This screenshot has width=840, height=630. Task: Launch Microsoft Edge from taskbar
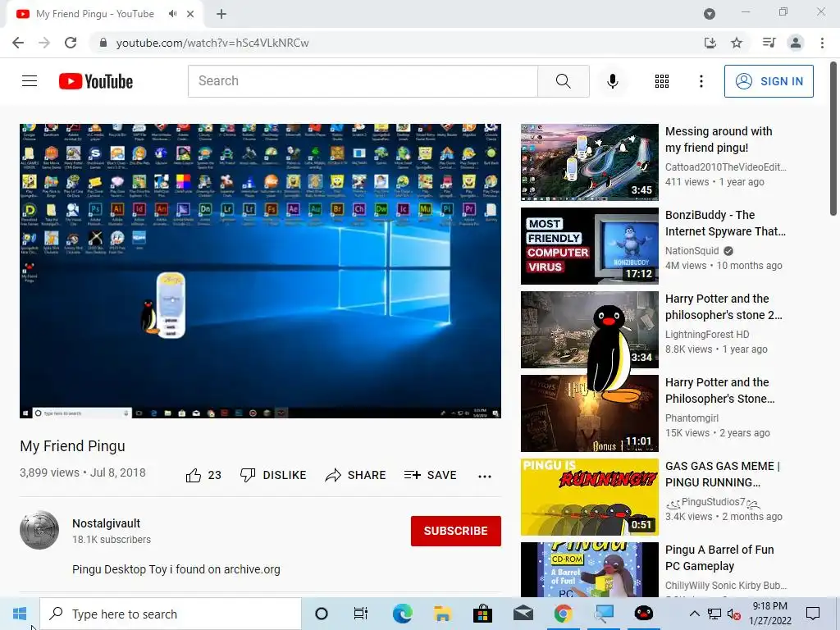click(x=402, y=614)
